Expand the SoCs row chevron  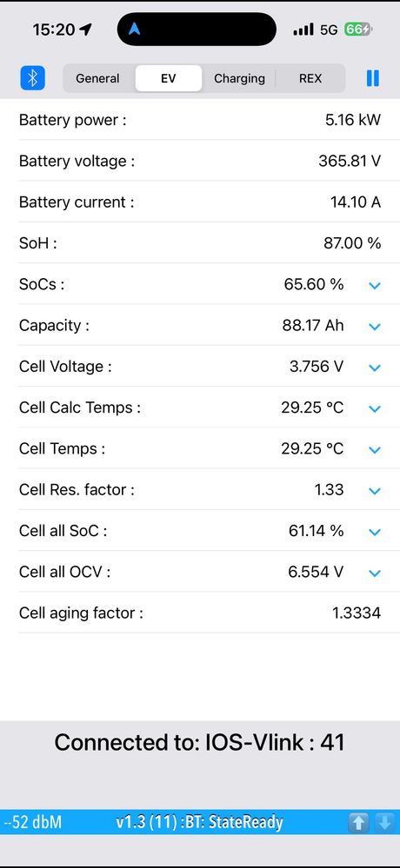click(375, 286)
